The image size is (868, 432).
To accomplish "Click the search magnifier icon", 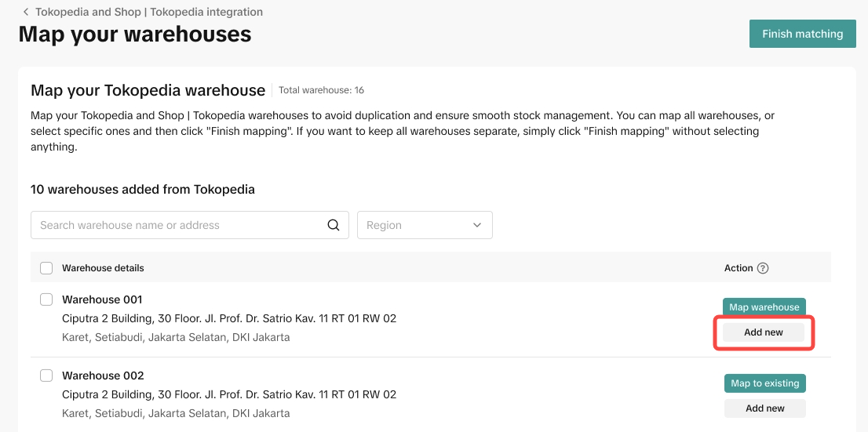I will 334,225.
